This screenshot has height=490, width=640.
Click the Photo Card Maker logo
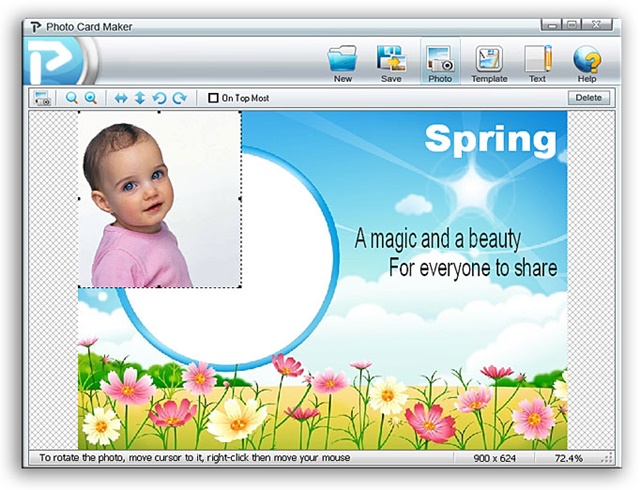click(x=50, y=62)
